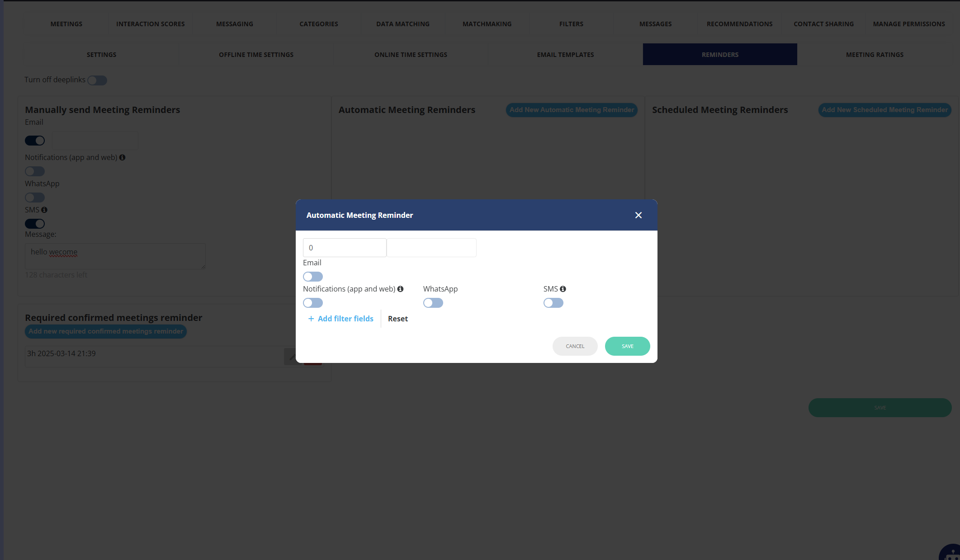Screen dimensions: 960x560
Task: Click info icon beside SMS in dialog
Action: pyautogui.click(x=563, y=289)
